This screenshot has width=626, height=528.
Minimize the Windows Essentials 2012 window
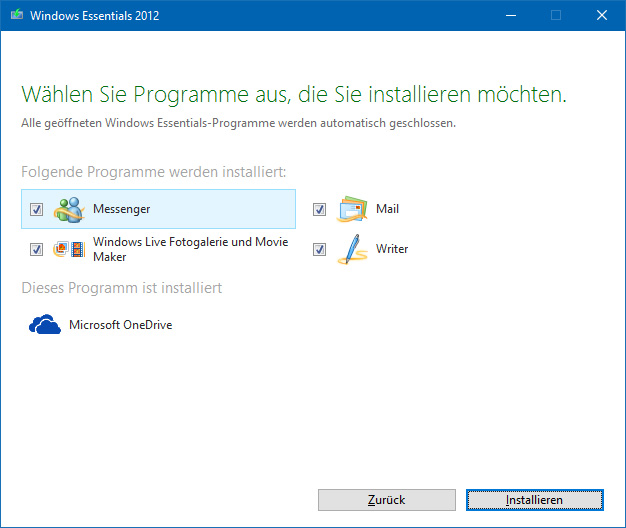click(511, 15)
